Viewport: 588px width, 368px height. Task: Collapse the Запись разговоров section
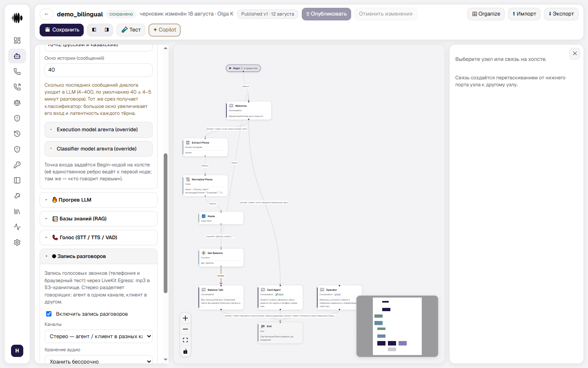98,256
